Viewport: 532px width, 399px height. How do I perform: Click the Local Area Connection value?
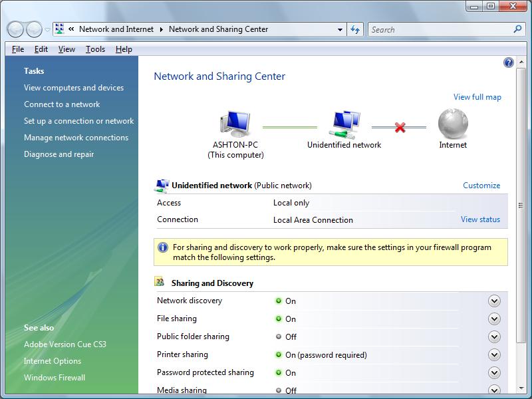tap(313, 220)
